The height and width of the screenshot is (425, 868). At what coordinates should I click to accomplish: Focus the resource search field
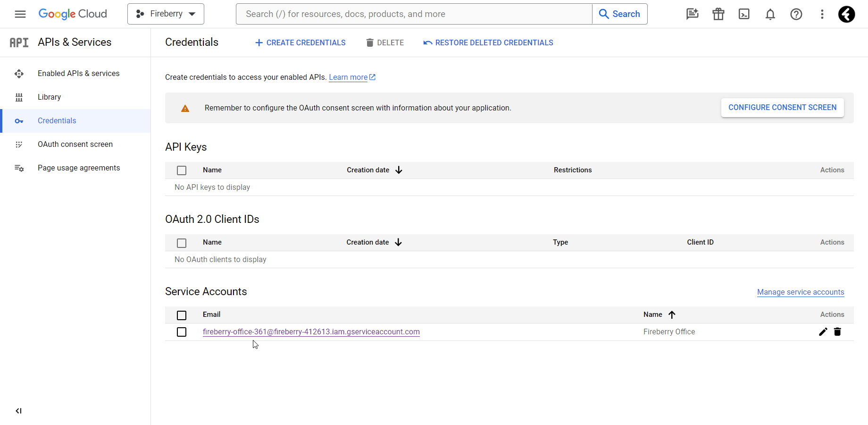414,14
